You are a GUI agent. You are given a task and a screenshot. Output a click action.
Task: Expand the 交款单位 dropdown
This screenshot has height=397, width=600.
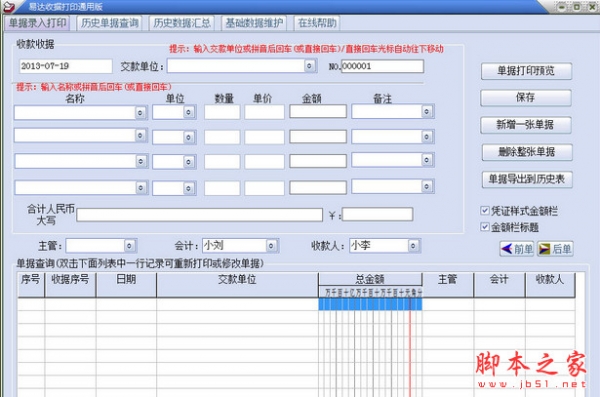pyautogui.click(x=310, y=66)
